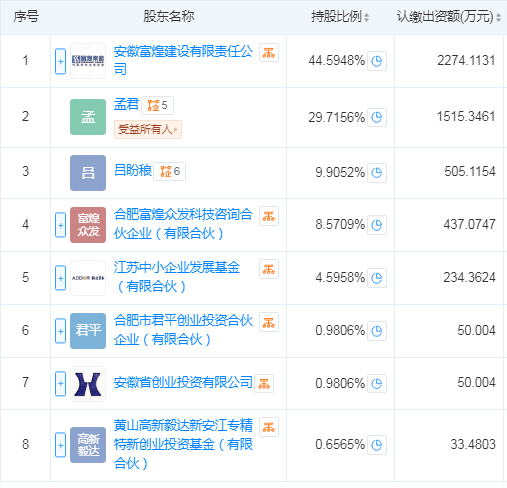This screenshot has height=488, width=507.
Task: Click the 安徽省创业投资 dark blue logo
Action: pos(88,384)
